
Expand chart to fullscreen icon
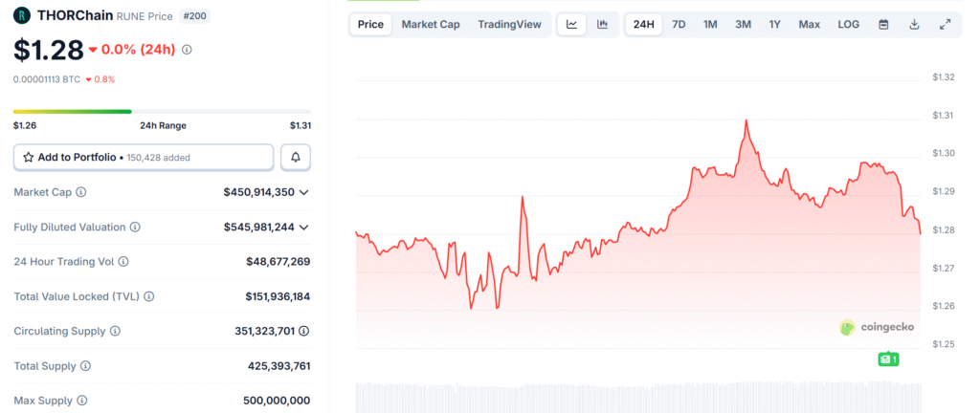[x=945, y=24]
